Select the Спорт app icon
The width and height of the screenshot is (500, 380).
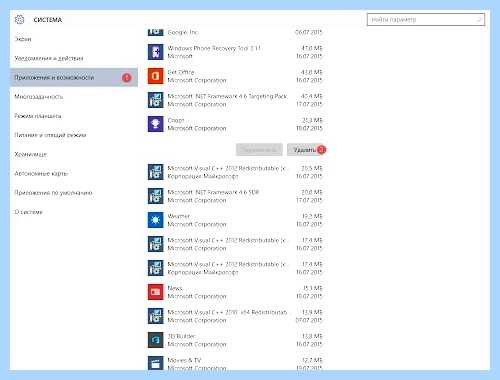click(x=156, y=124)
